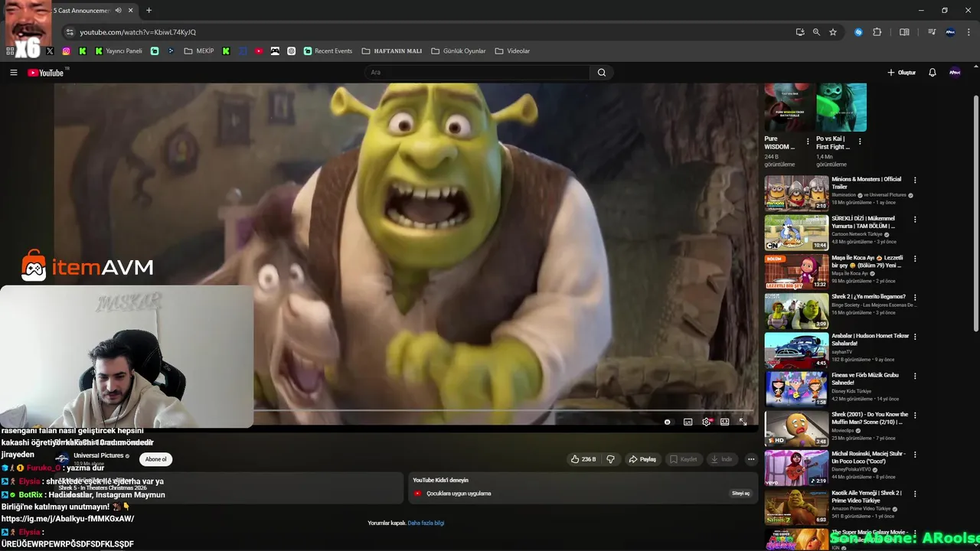Open more options for Kaotik Aile Yemeği video
The image size is (980, 551).
pyautogui.click(x=915, y=494)
